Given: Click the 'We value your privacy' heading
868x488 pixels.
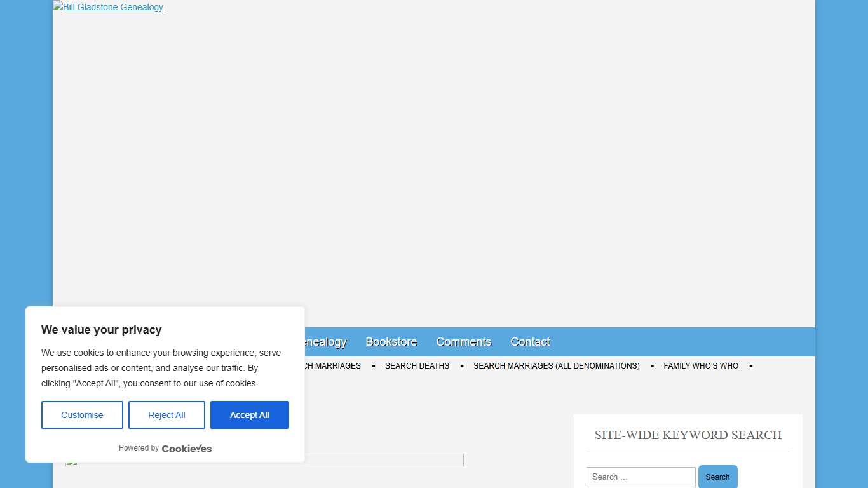Looking at the screenshot, I should point(102,330).
